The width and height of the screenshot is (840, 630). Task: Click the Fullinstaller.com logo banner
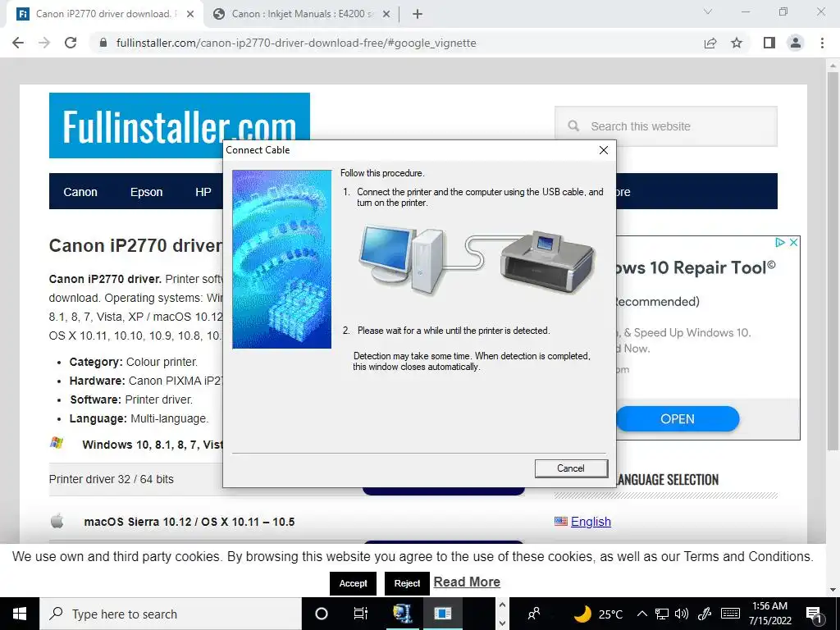point(180,126)
